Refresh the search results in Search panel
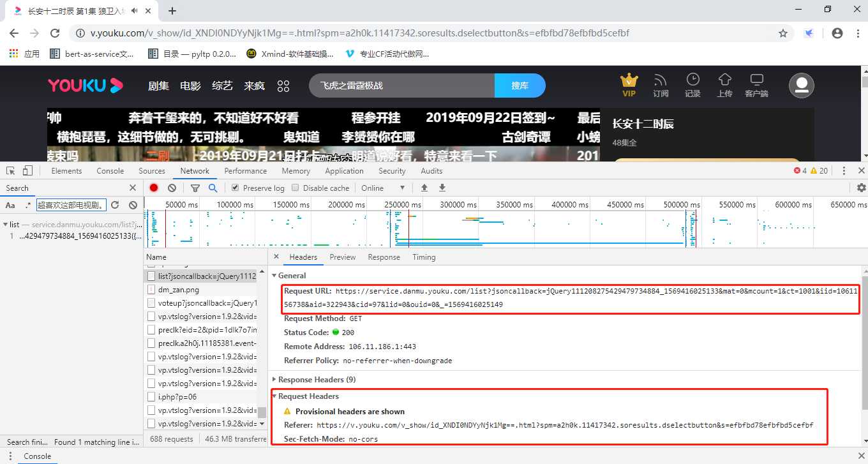 (x=115, y=205)
